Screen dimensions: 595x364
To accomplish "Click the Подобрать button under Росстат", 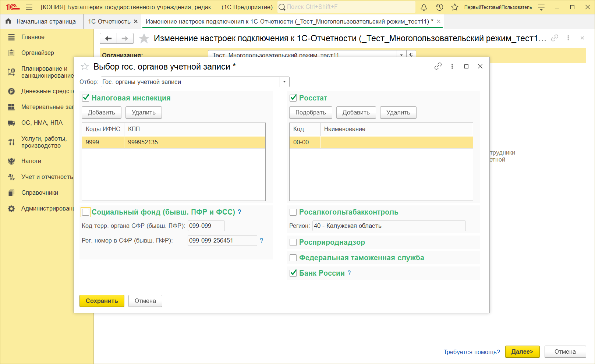I will 311,113.
